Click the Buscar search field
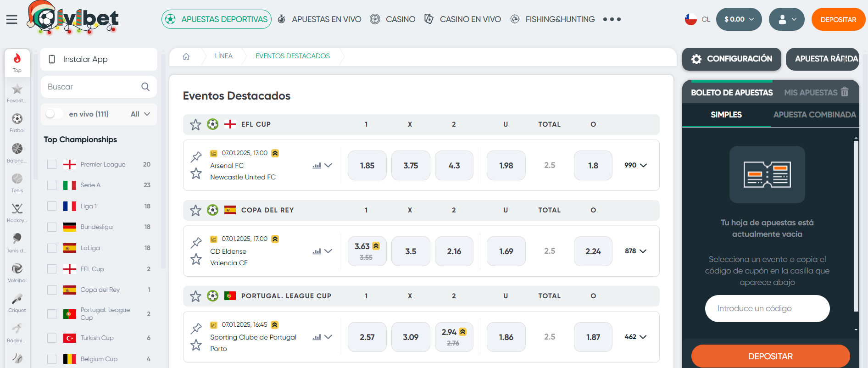This screenshot has width=868, height=368. (99, 87)
